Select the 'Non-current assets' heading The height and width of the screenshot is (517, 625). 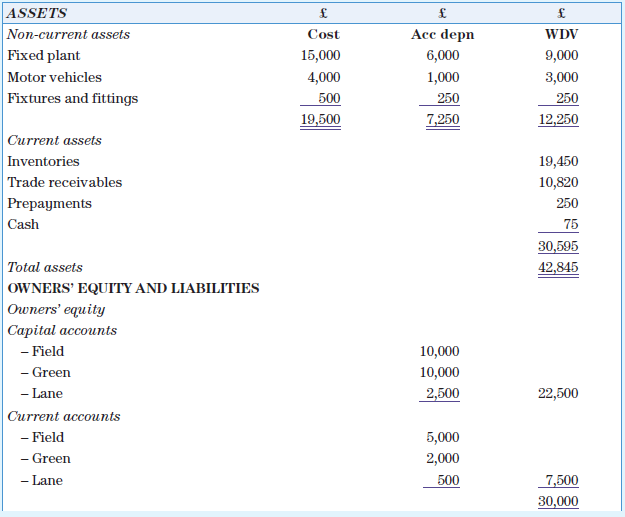click(x=69, y=34)
